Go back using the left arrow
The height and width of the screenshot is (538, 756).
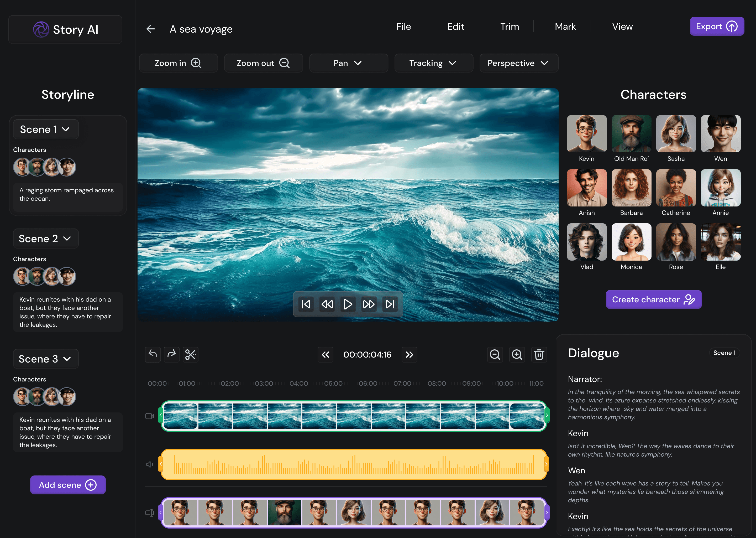(151, 29)
